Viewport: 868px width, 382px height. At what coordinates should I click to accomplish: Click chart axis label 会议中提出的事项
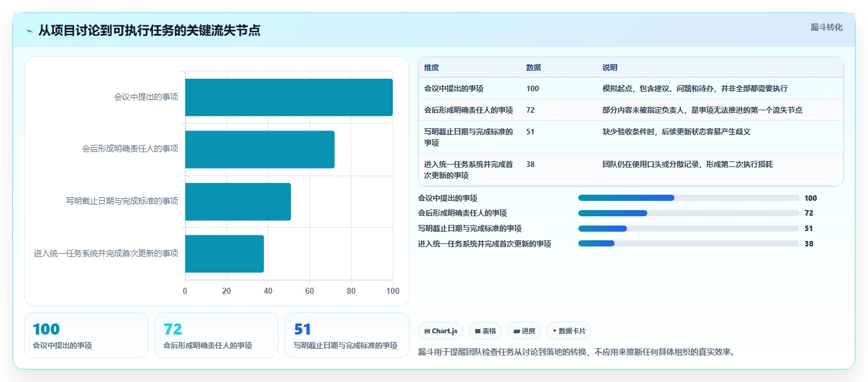tap(146, 97)
